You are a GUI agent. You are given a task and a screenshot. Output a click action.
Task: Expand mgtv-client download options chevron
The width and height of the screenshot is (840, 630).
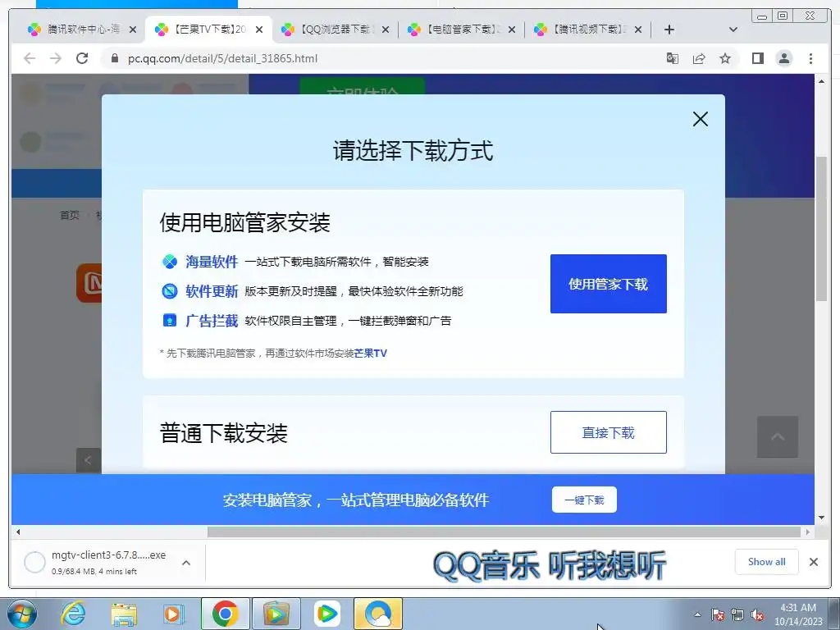point(186,563)
